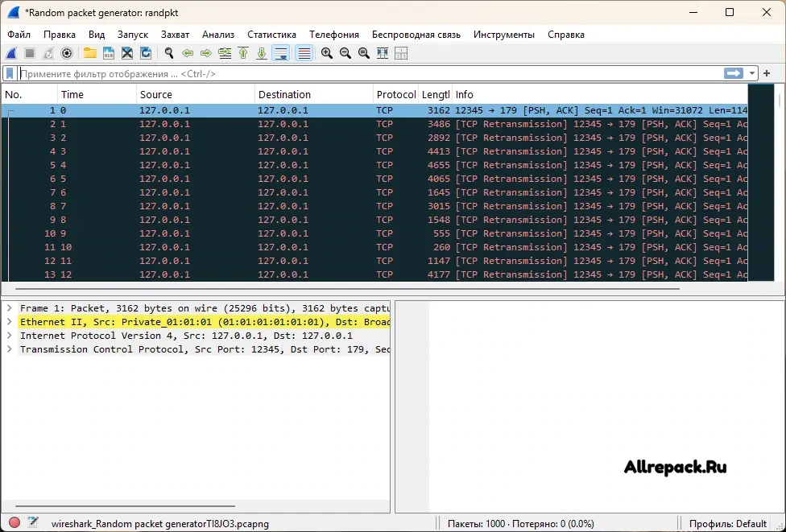The height and width of the screenshot is (532, 786).
Task: Reset text to normal size
Action: tap(364, 53)
